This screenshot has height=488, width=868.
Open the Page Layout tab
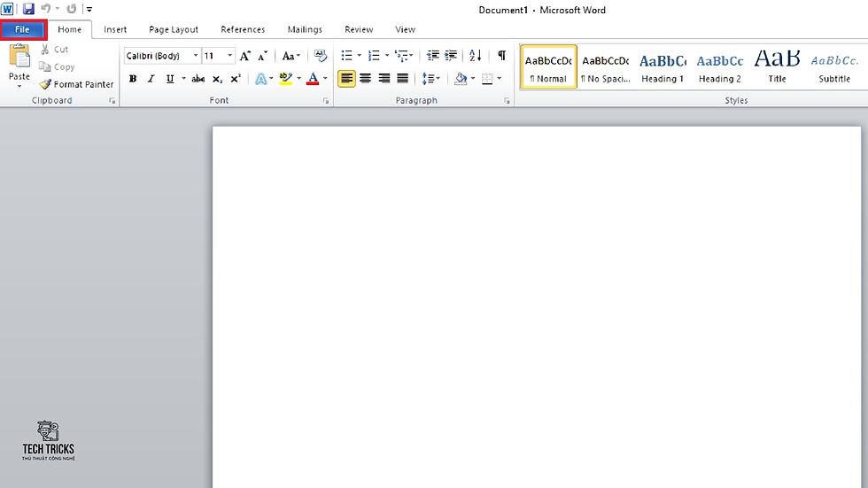174,30
